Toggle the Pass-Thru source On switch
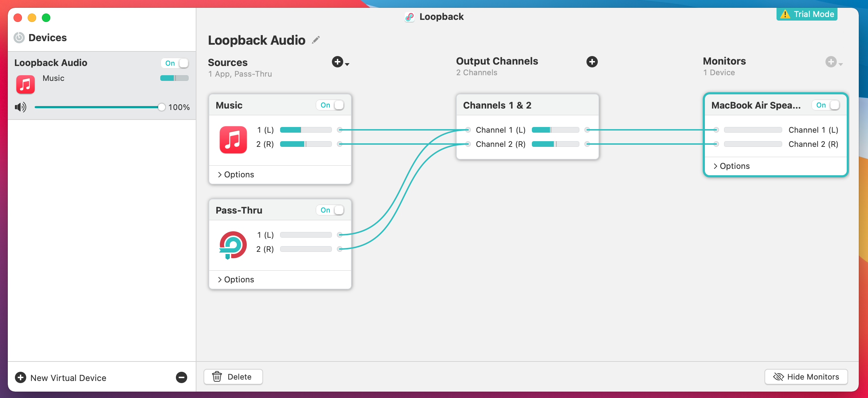The image size is (868, 398). (330, 210)
